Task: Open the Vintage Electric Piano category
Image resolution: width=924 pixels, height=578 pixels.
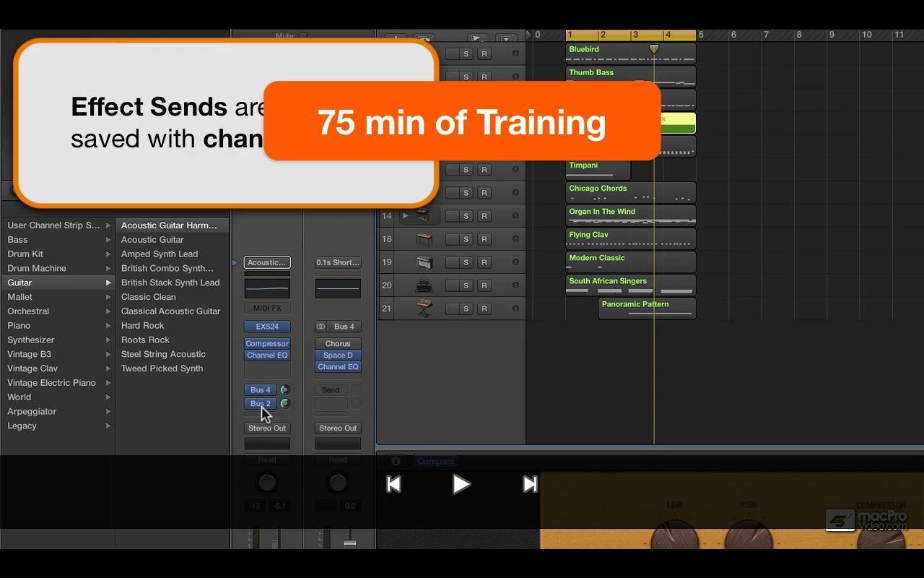Action: pos(58,383)
